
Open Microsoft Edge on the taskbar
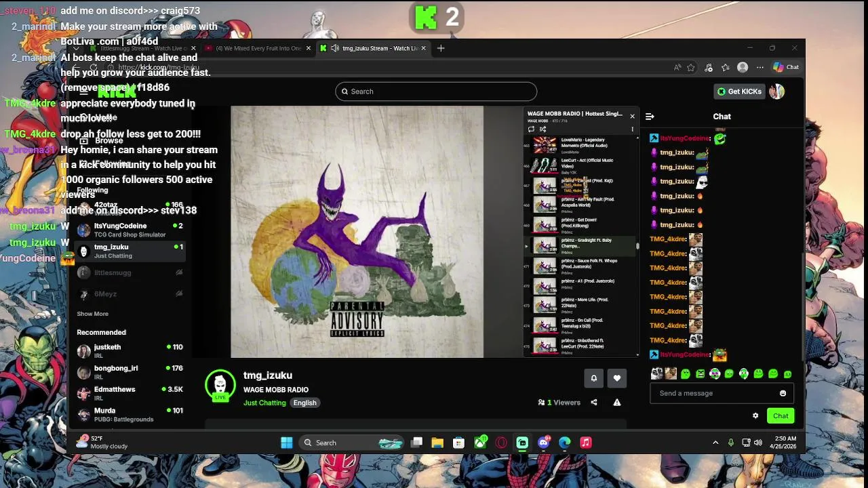point(565,443)
